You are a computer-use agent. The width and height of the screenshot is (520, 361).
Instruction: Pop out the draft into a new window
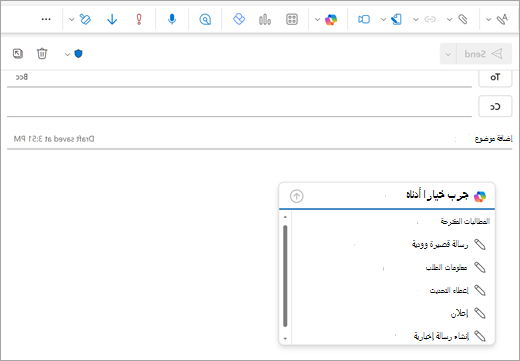[x=18, y=53]
